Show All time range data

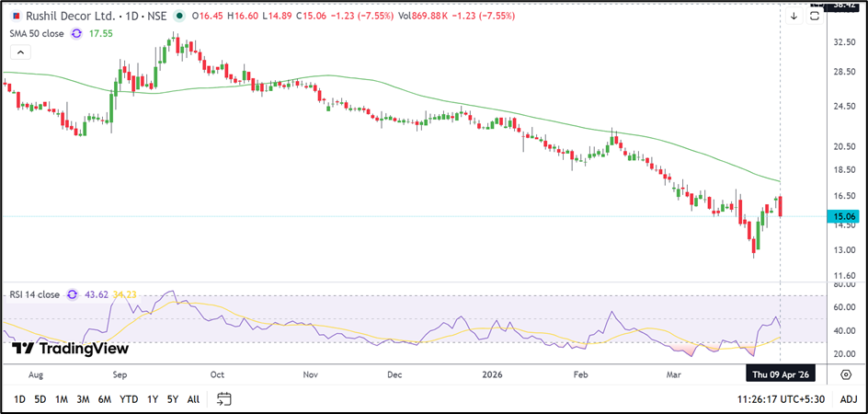193,398
